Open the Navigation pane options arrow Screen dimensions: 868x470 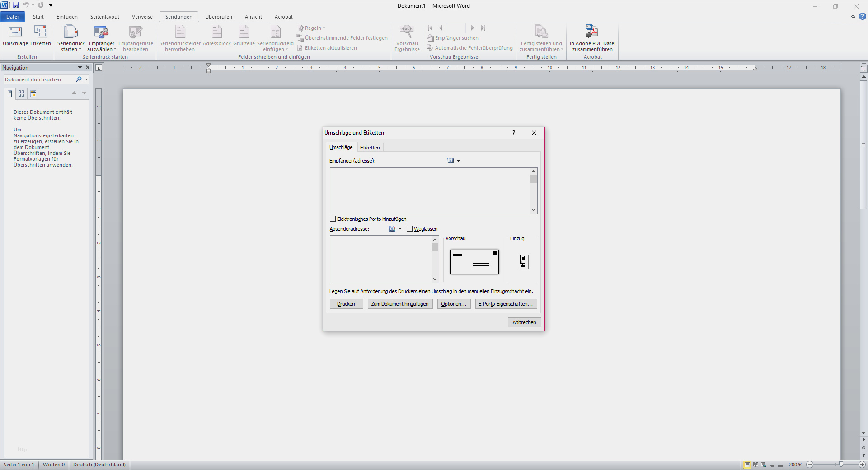click(x=80, y=68)
